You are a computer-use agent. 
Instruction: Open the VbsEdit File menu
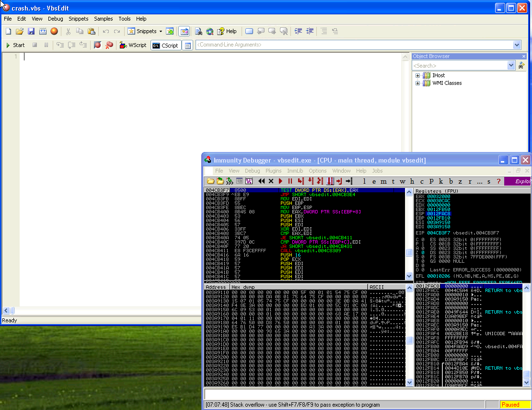[8, 19]
